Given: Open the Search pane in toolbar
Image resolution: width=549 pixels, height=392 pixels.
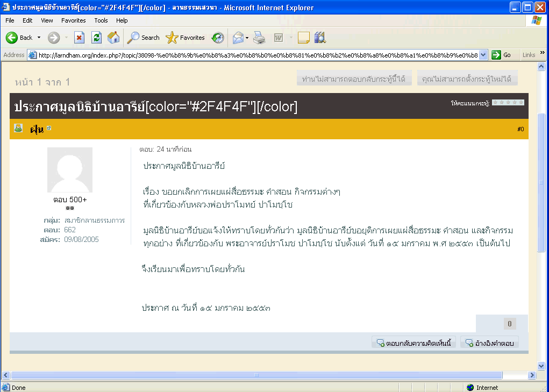Looking at the screenshot, I should [144, 38].
